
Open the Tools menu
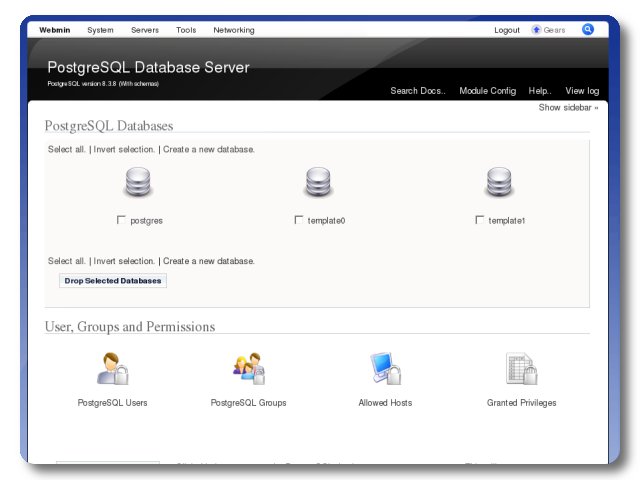[186, 30]
